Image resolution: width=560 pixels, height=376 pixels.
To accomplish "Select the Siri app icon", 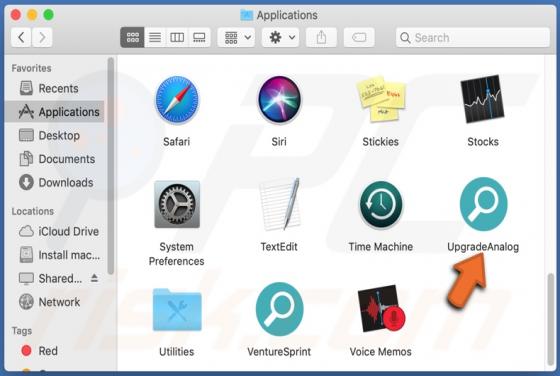I will click(279, 100).
